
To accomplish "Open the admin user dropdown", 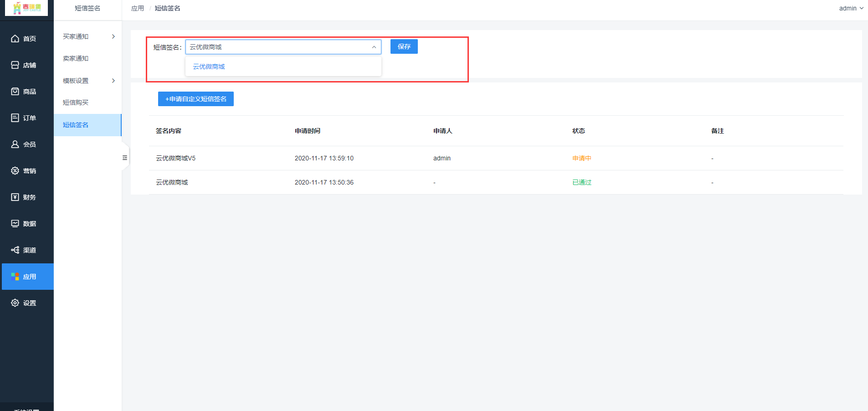I will pos(851,8).
